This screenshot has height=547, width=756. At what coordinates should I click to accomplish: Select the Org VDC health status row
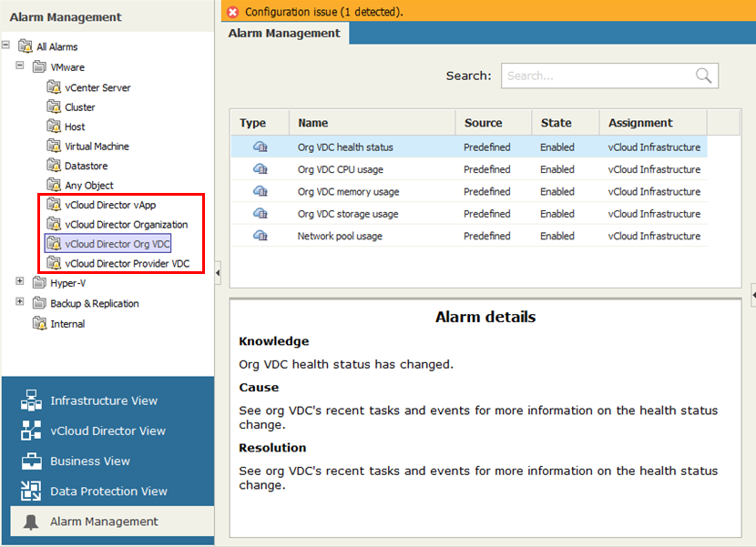coord(469,147)
